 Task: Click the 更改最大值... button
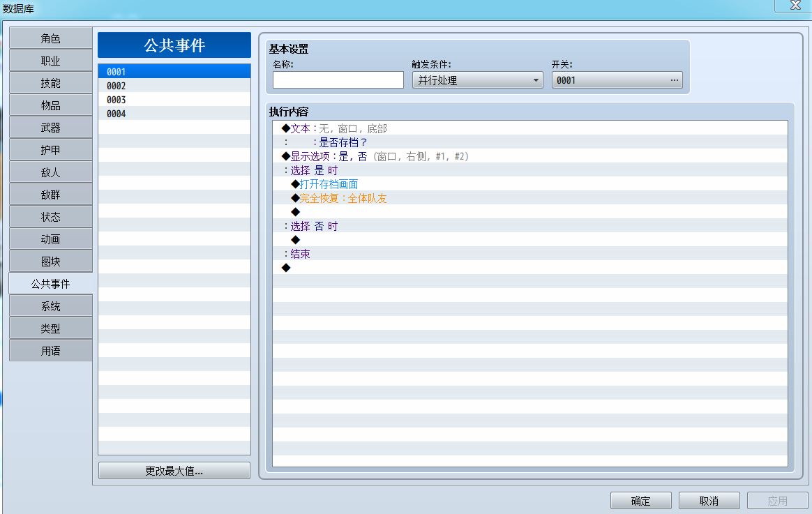point(174,471)
